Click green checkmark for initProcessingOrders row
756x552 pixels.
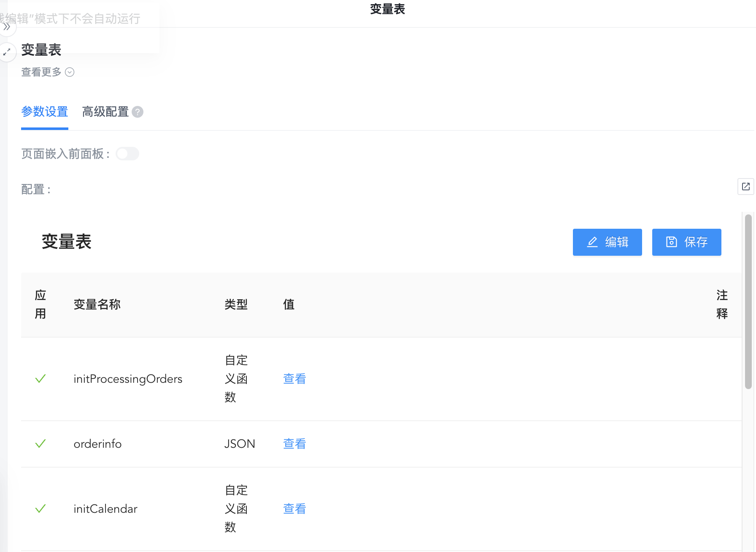40,379
